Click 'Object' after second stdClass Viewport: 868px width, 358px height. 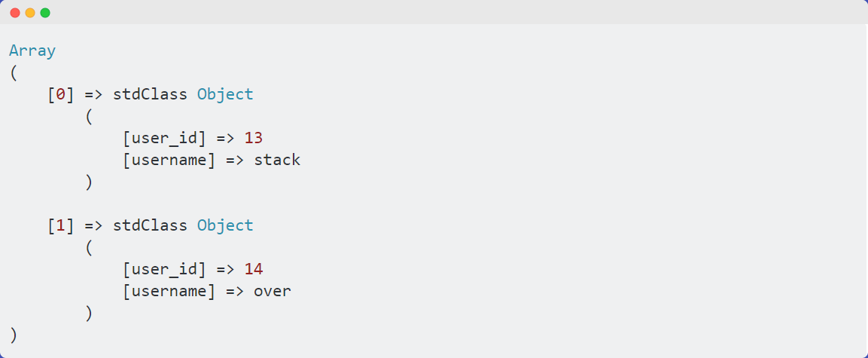tap(225, 226)
